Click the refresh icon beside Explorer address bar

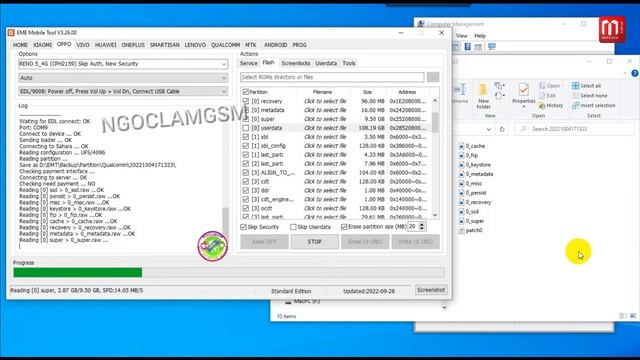(502, 129)
